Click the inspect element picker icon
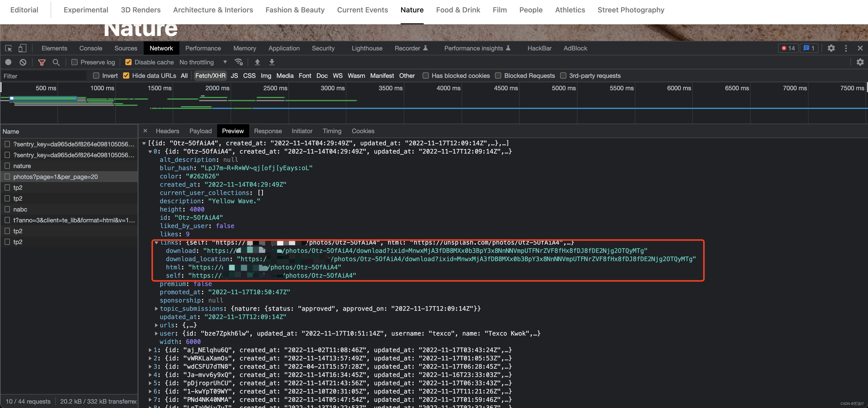The height and width of the screenshot is (408, 868). click(x=9, y=48)
